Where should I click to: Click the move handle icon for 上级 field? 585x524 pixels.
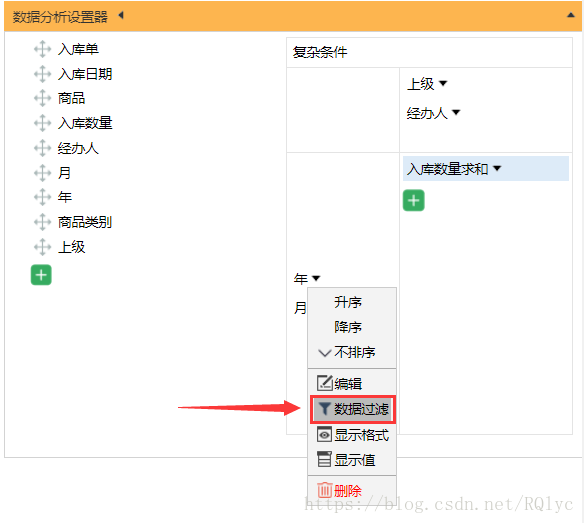(43, 247)
